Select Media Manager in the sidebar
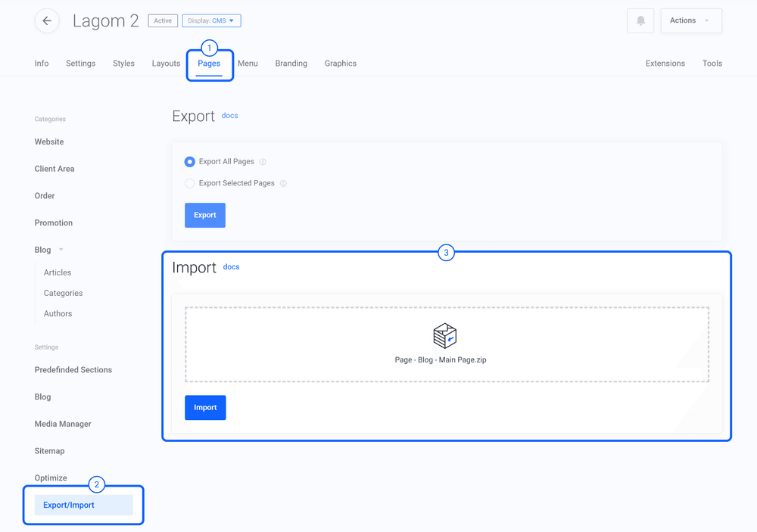Viewport: 757px width, 532px height. pos(62,424)
